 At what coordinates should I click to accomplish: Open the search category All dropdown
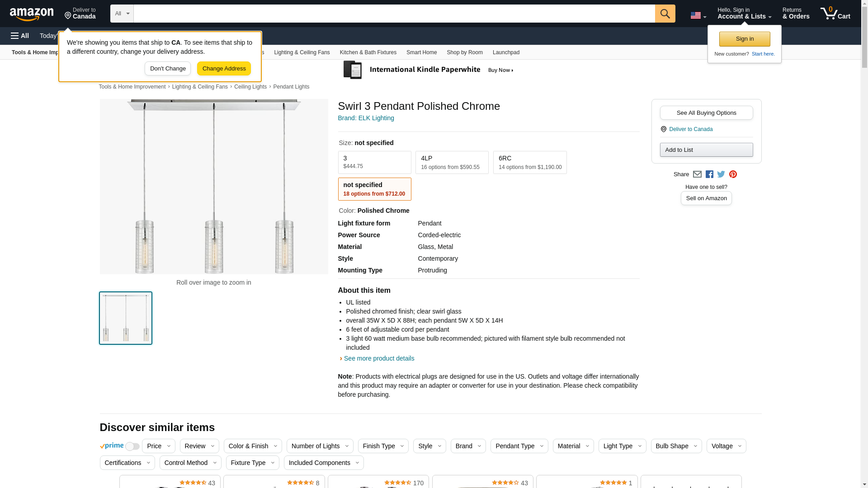pyautogui.click(x=122, y=14)
